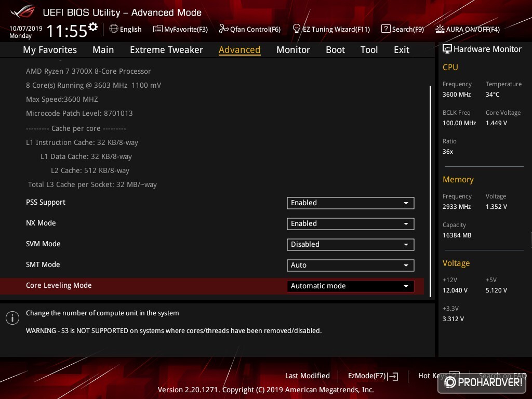The image size is (532, 399).
Task: Click the AURA light icon
Action: coord(440,29)
